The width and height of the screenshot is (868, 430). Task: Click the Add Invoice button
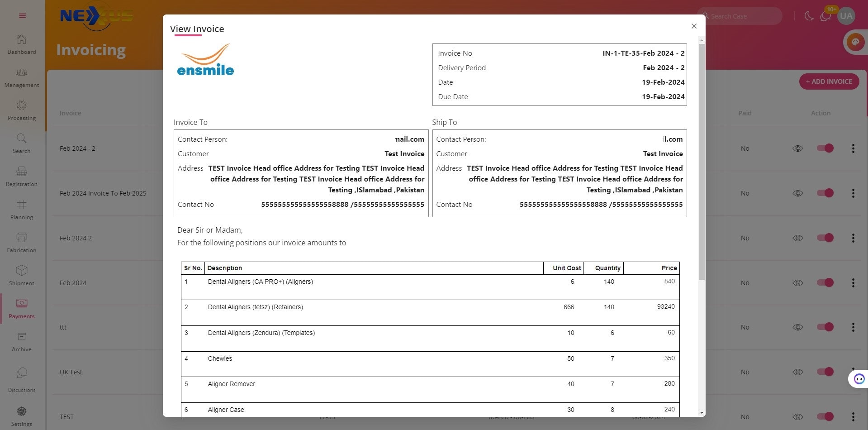click(x=829, y=81)
